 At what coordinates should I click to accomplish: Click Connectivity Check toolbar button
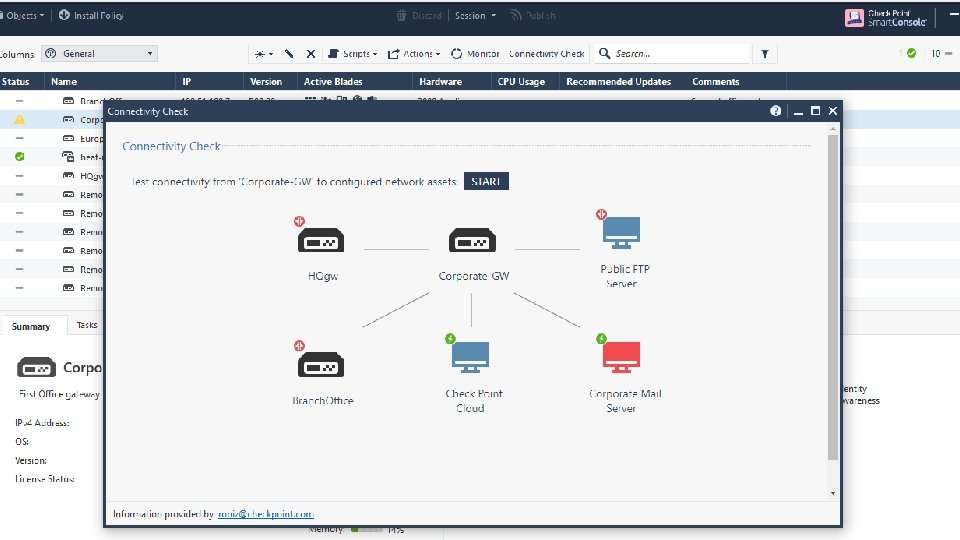click(547, 54)
